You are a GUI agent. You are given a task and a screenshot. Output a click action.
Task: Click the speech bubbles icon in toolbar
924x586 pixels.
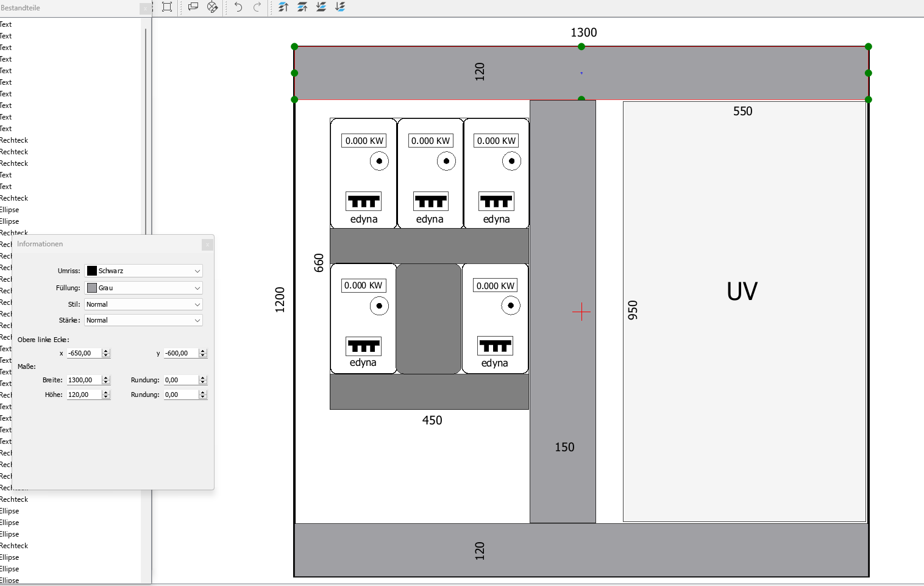(x=193, y=7)
